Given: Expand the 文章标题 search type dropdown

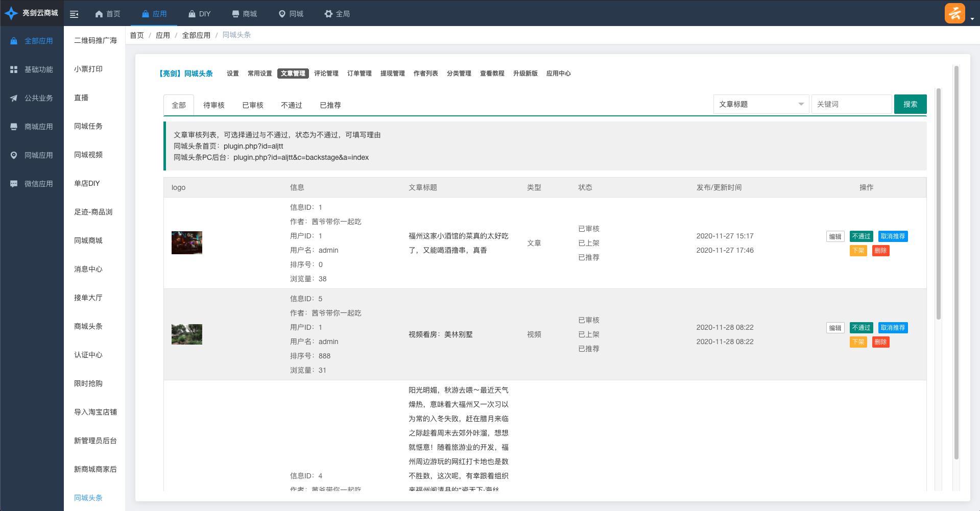Looking at the screenshot, I should tap(760, 104).
